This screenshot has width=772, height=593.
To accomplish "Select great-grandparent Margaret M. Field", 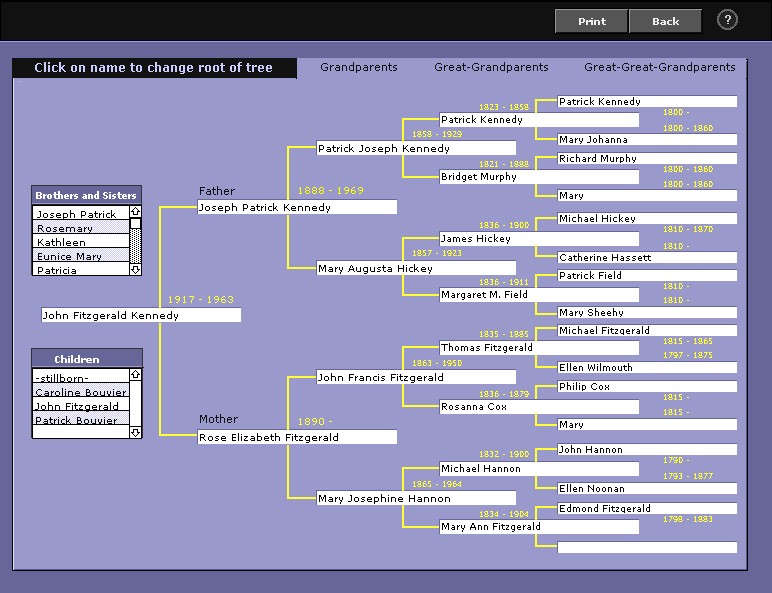I will (539, 295).
